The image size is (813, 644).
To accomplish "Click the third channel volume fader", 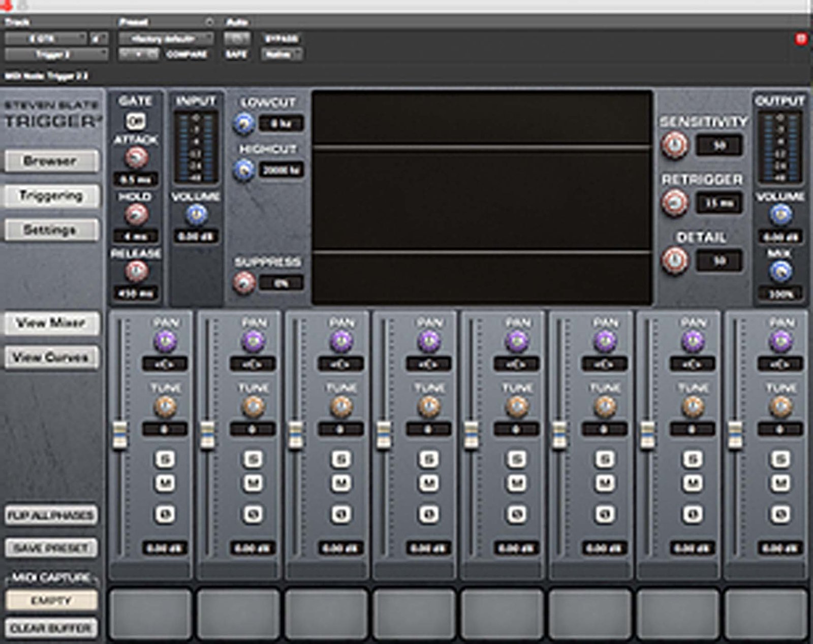I will pos(296,435).
